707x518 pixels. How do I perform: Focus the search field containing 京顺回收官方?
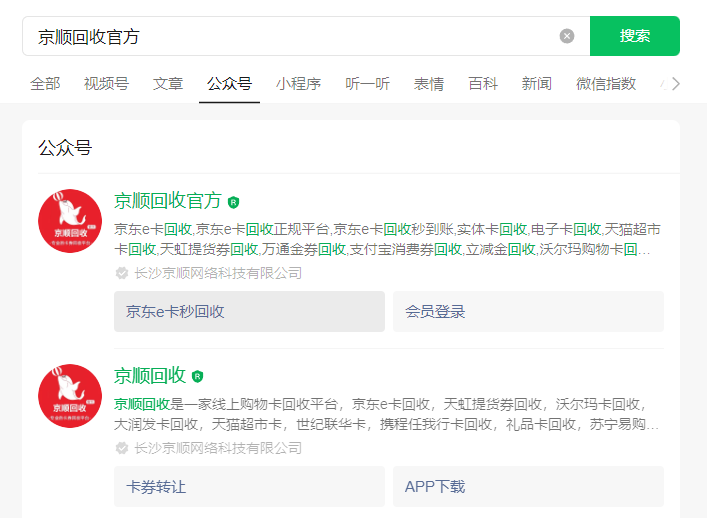click(306, 36)
